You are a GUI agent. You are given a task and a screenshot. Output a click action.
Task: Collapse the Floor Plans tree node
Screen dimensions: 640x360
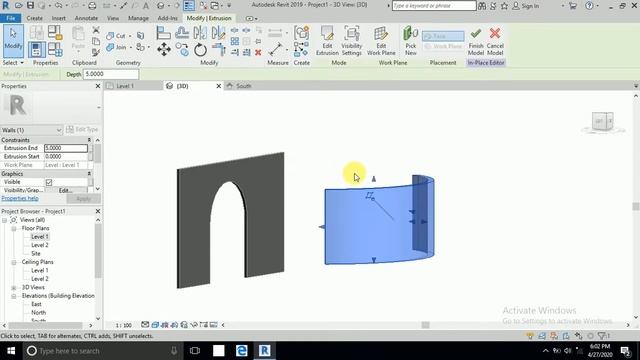(x=13, y=229)
